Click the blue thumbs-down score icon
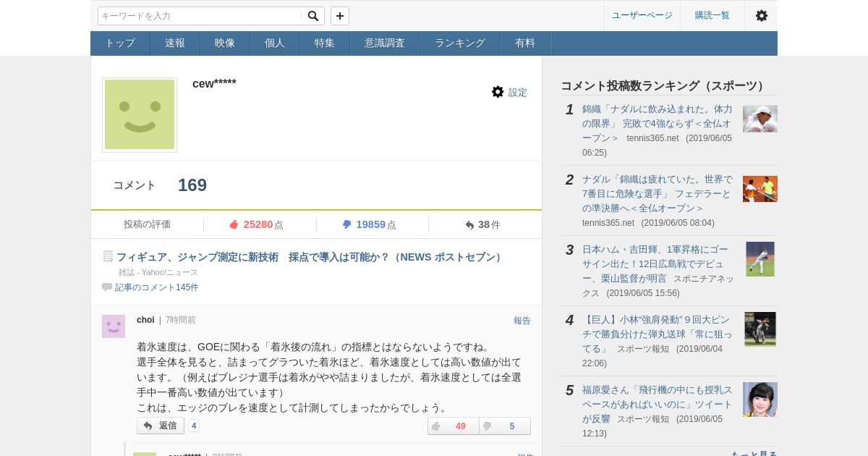 [x=346, y=224]
